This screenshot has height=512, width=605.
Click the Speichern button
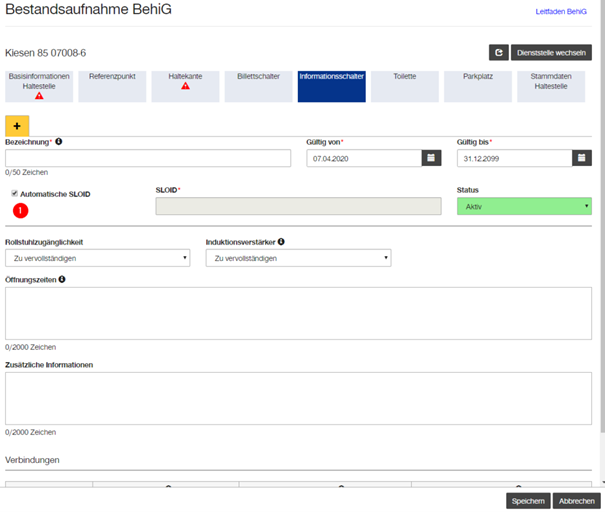pos(528,501)
